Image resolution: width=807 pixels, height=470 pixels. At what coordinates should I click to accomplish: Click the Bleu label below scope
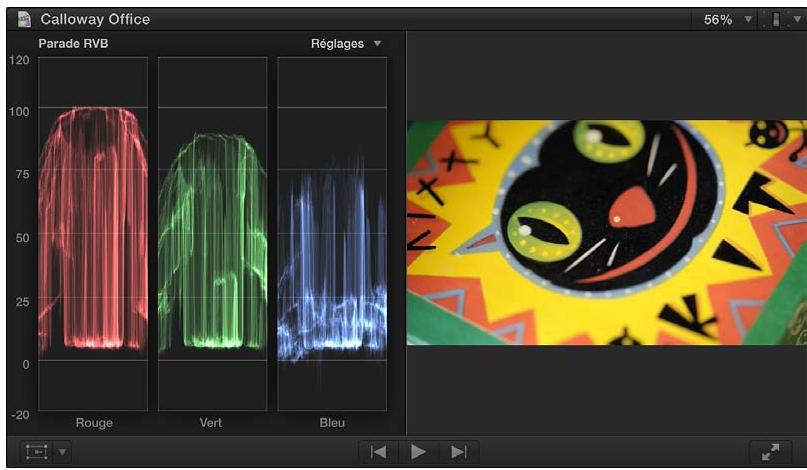332,423
